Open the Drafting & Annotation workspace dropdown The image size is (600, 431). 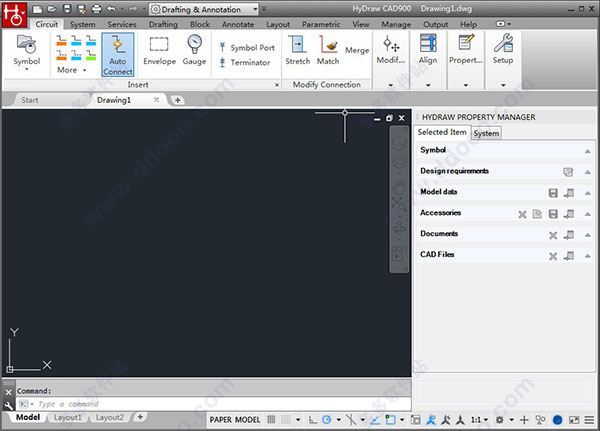coord(204,9)
